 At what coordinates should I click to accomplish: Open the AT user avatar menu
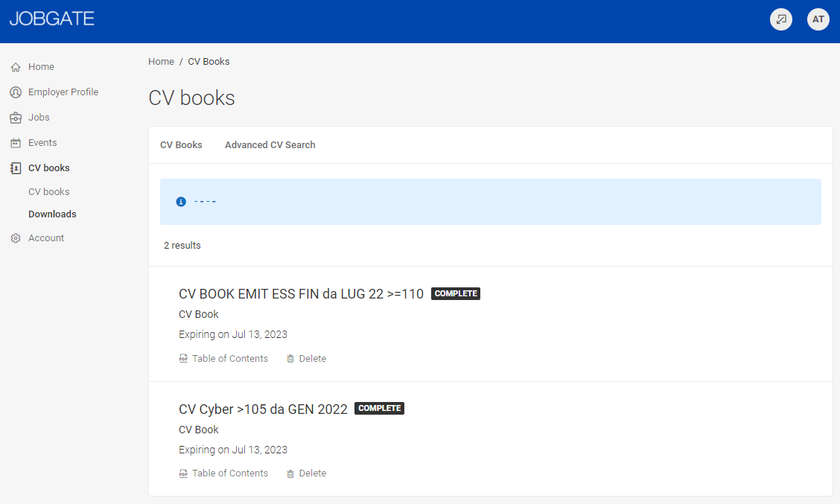point(818,20)
